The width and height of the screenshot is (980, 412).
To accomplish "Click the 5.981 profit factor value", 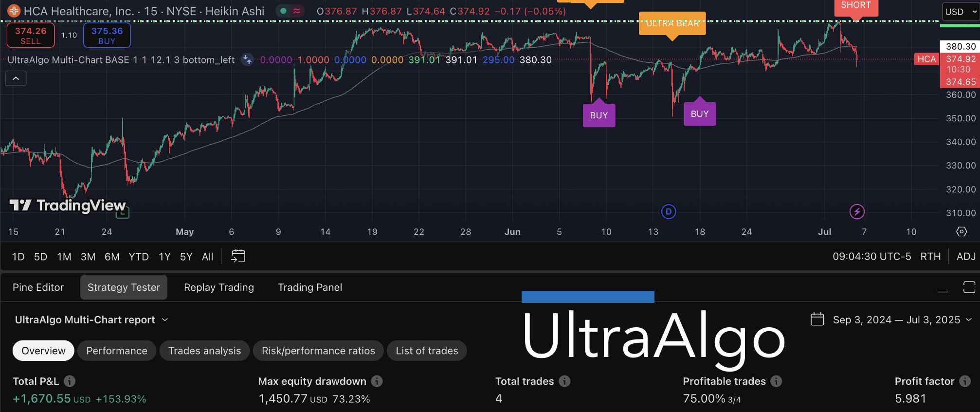I will [x=910, y=399].
